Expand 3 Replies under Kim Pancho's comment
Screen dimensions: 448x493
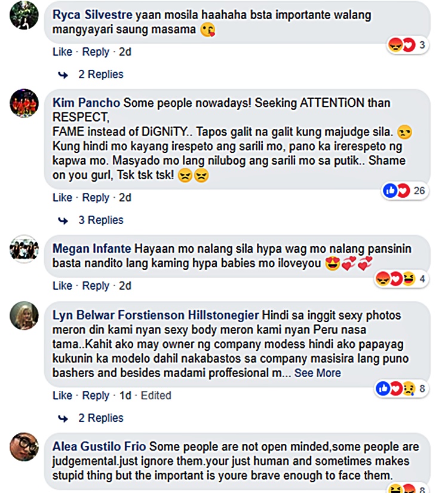tap(100, 221)
